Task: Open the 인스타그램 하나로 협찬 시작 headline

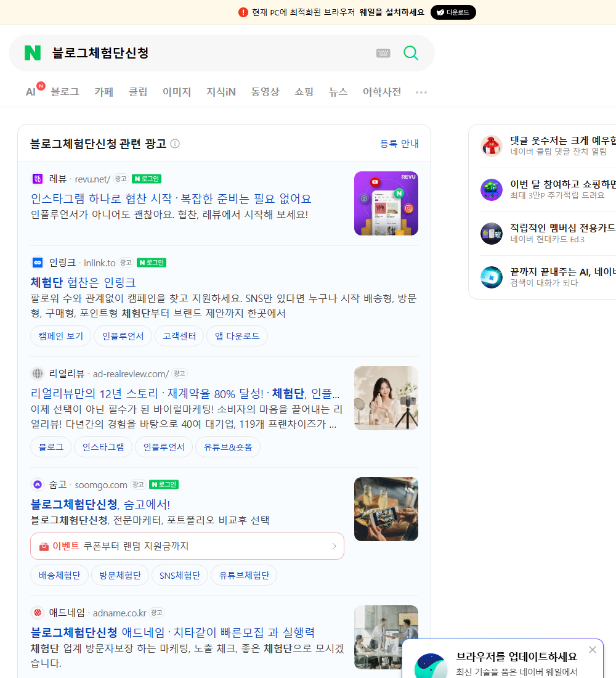Action: (171, 198)
